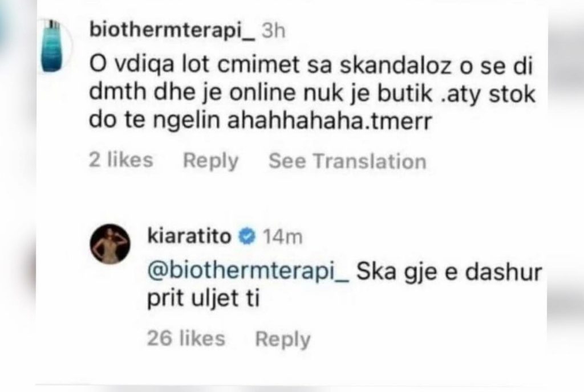This screenshot has width=584, height=392.
Task: Click the blurred background strip on the left
Action: (x=18, y=196)
